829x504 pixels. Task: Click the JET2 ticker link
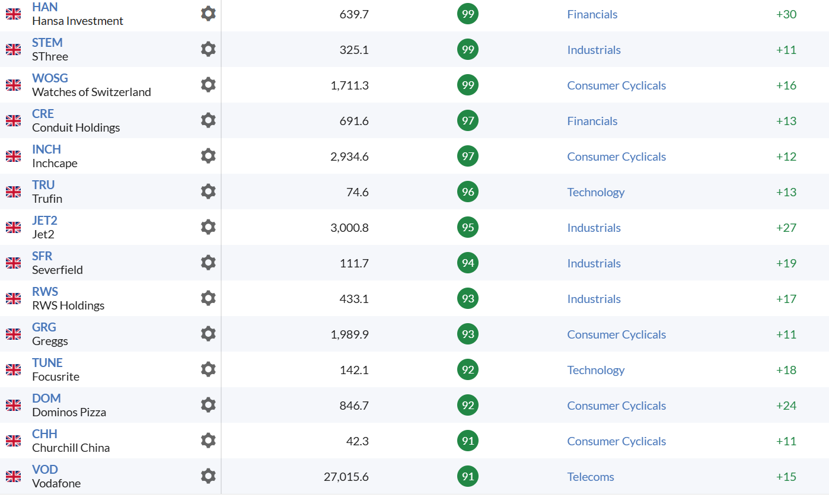44,221
